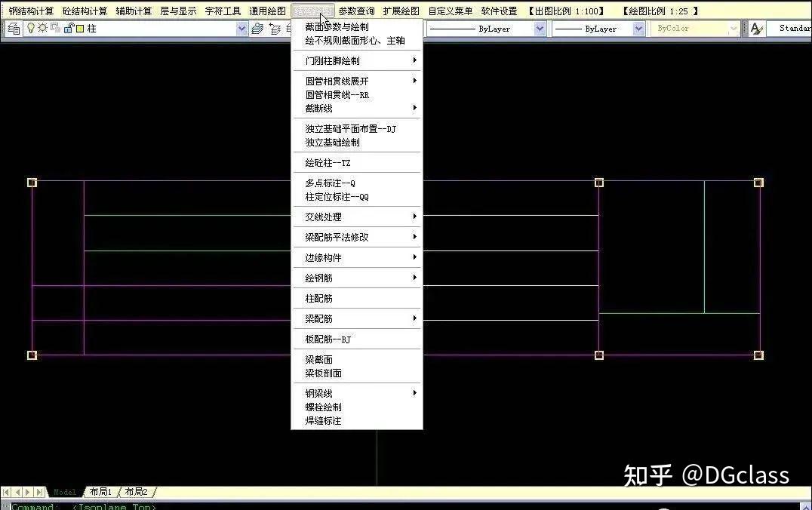Click the 出图比例 1:100 setting
The width and height of the screenshot is (812, 510).
tap(566, 11)
